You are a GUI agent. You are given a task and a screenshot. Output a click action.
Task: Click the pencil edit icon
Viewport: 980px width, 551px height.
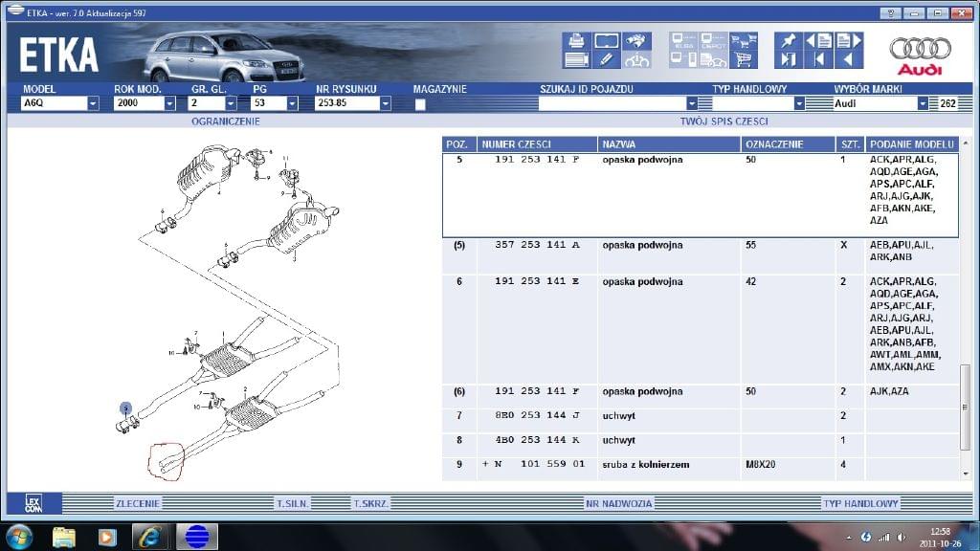point(605,60)
